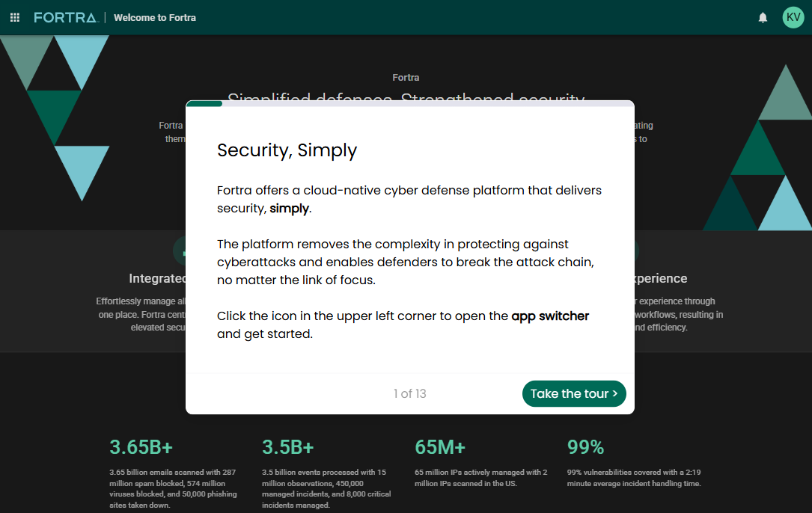Click the notifications bell icon
812x513 pixels.
point(763,17)
